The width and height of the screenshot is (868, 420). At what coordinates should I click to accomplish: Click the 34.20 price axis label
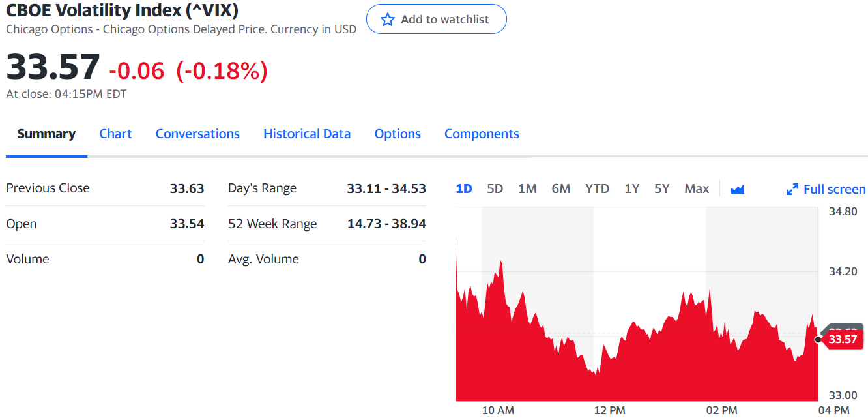843,271
